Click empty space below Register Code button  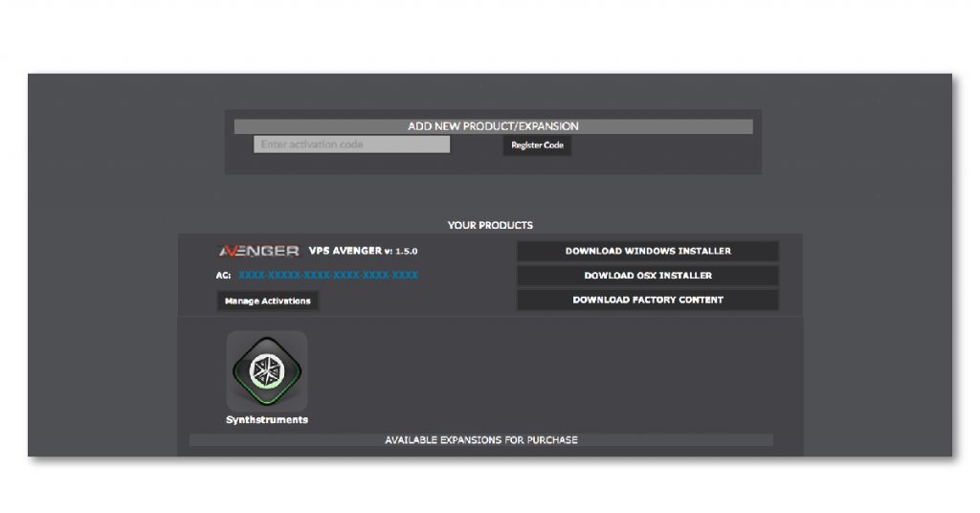[x=537, y=165]
